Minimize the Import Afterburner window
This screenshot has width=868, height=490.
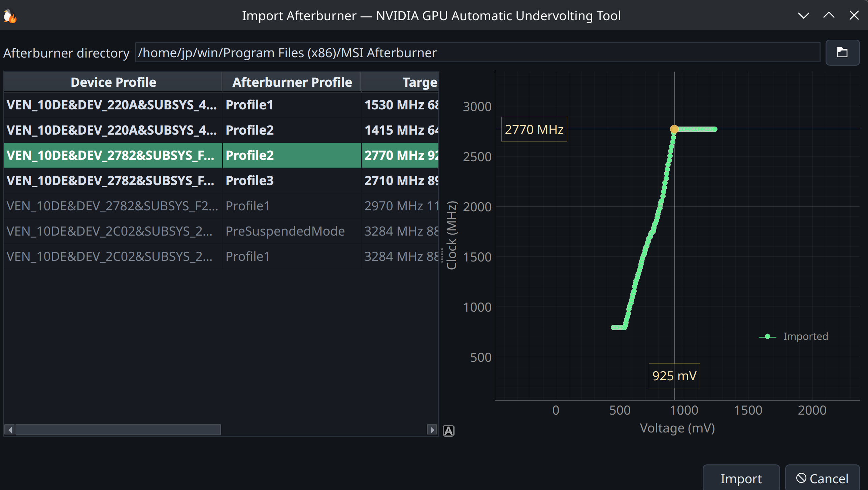point(804,15)
